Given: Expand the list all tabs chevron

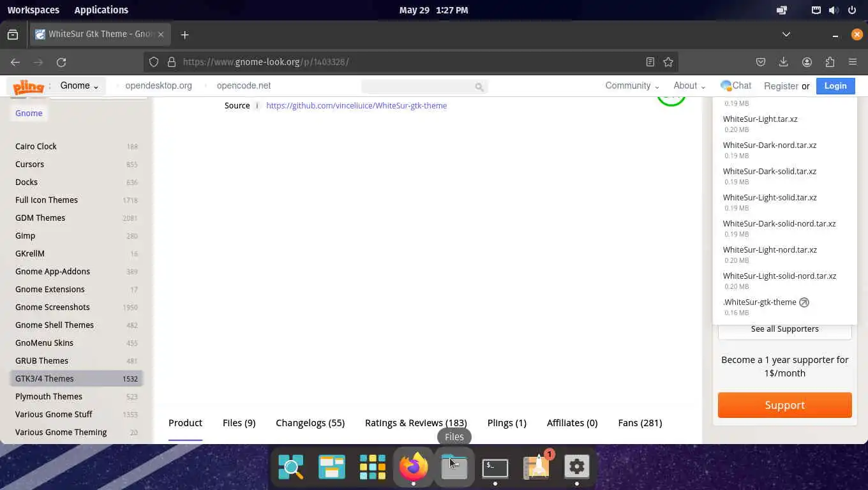Looking at the screenshot, I should click(786, 34).
